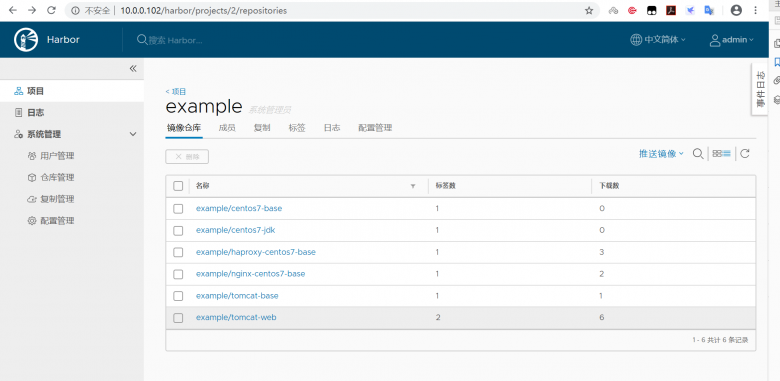The width and height of the screenshot is (780, 381).
Task: Check the example/tomcat-base row checkbox
Action: pos(178,296)
